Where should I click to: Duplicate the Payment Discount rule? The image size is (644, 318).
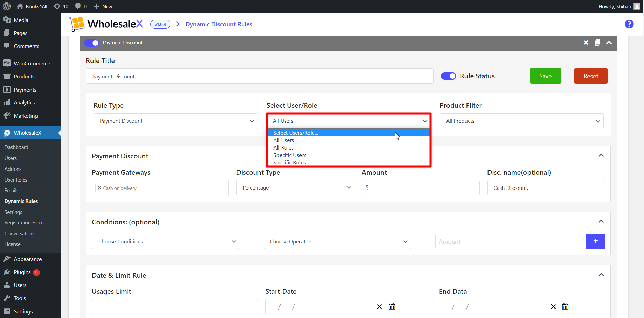[x=598, y=43]
